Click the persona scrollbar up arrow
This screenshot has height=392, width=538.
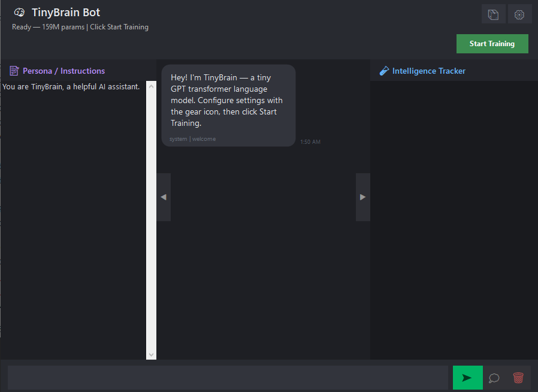[151, 86]
